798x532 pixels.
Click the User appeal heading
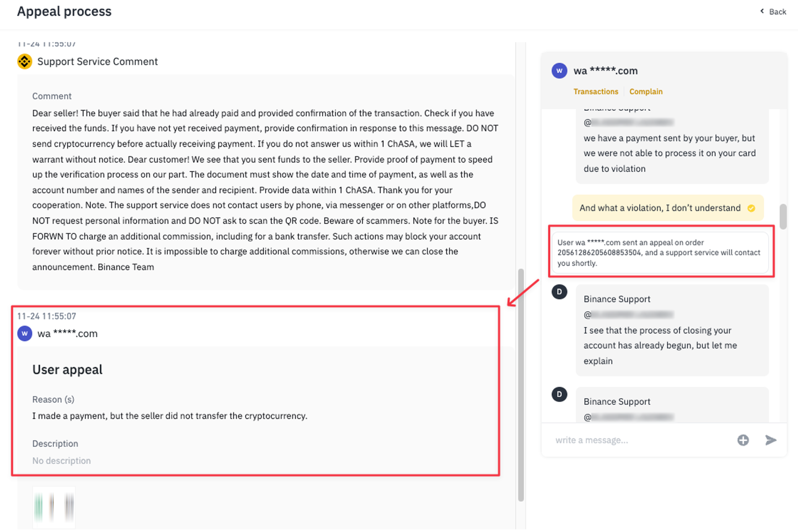tap(67, 370)
